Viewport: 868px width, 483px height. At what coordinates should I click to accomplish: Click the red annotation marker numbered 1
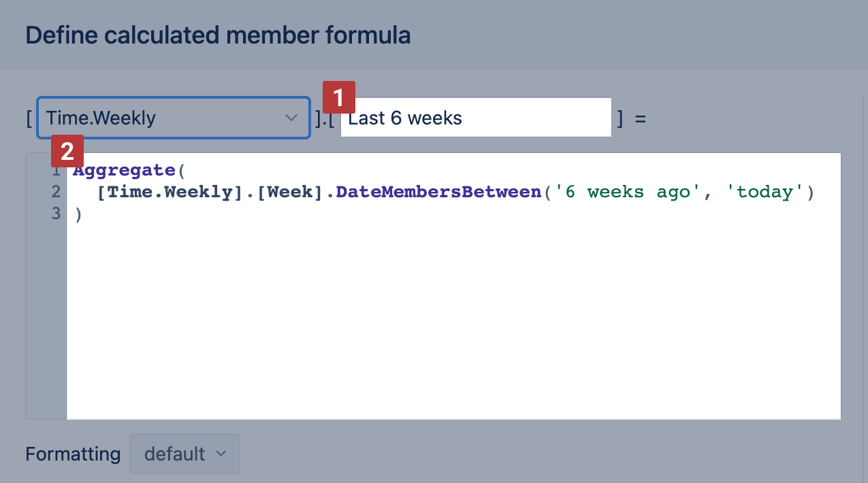tap(339, 97)
